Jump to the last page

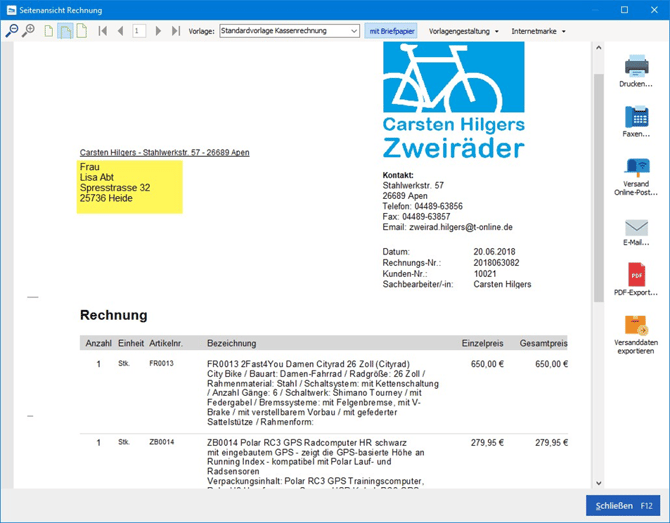pyautogui.click(x=176, y=31)
